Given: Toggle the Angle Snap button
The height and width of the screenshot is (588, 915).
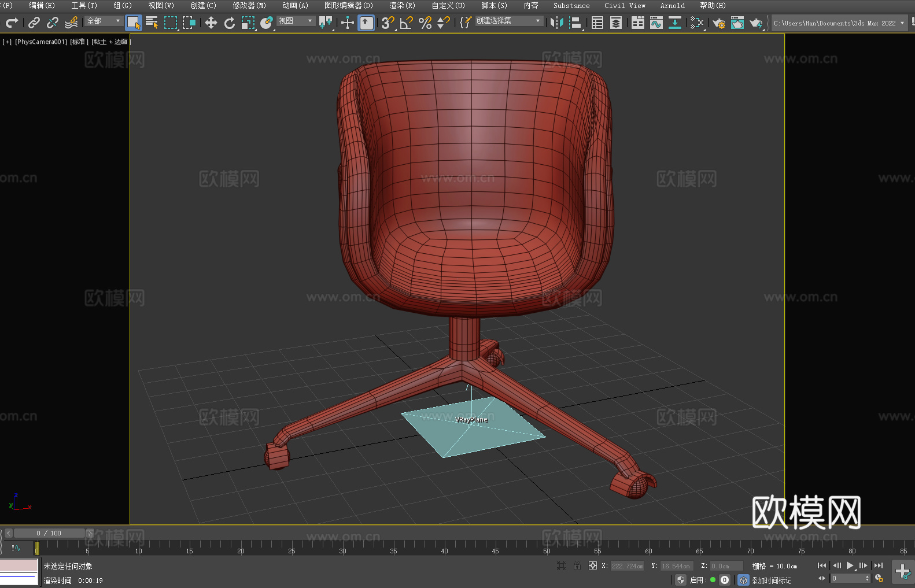Looking at the screenshot, I should tap(407, 23).
